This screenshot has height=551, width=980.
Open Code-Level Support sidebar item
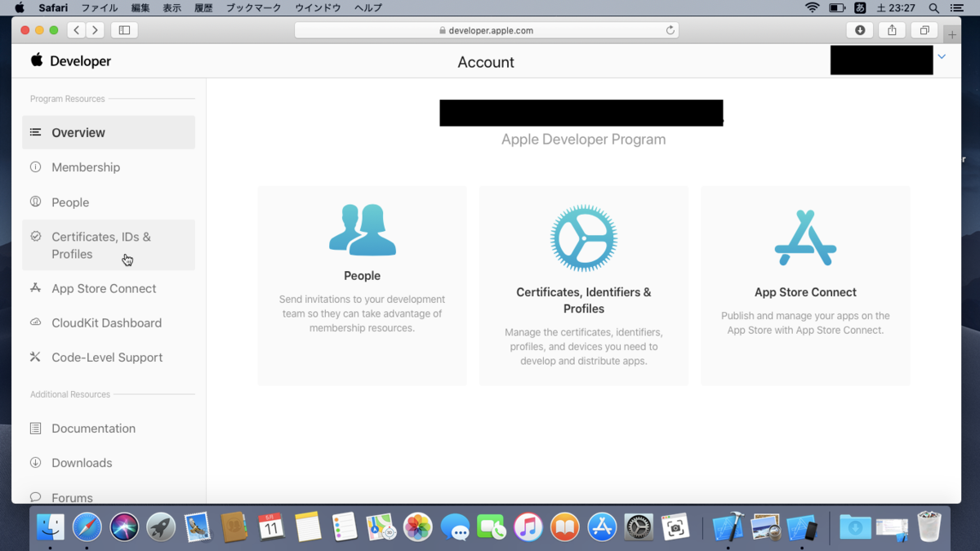pyautogui.click(x=109, y=358)
